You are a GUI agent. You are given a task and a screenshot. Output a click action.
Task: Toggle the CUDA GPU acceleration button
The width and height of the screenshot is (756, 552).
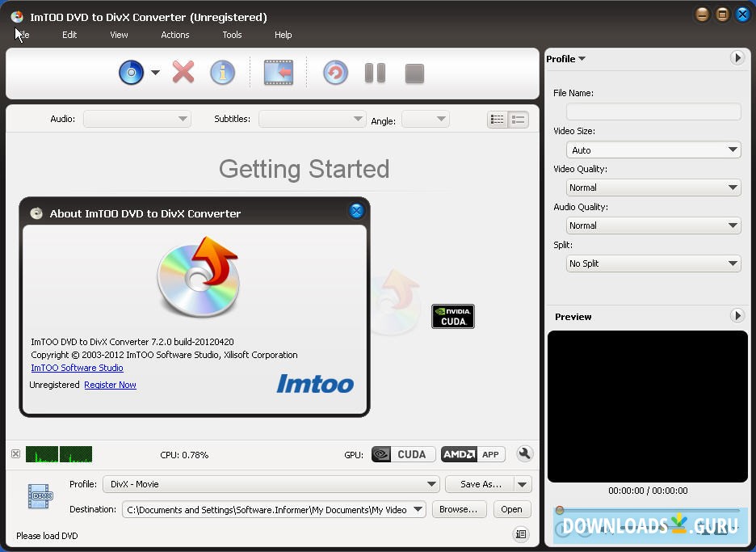403,454
